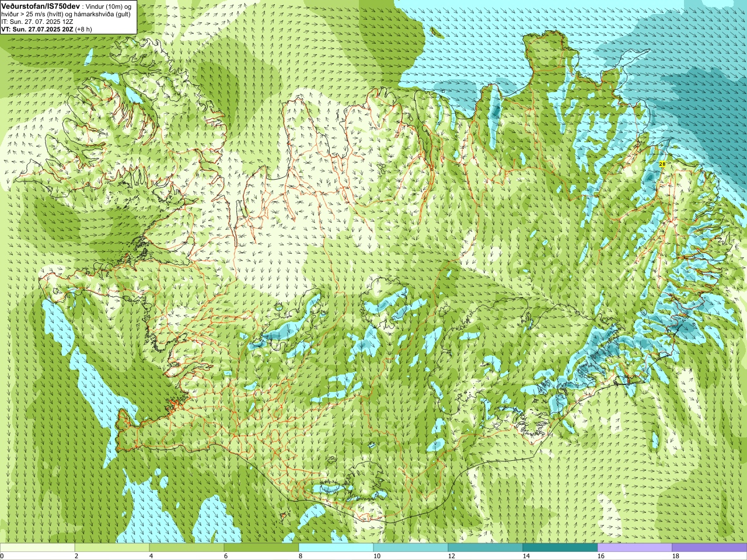Click the '(+8 h)' forecast offset text
The height and width of the screenshot is (560, 747).
pyautogui.click(x=83, y=29)
